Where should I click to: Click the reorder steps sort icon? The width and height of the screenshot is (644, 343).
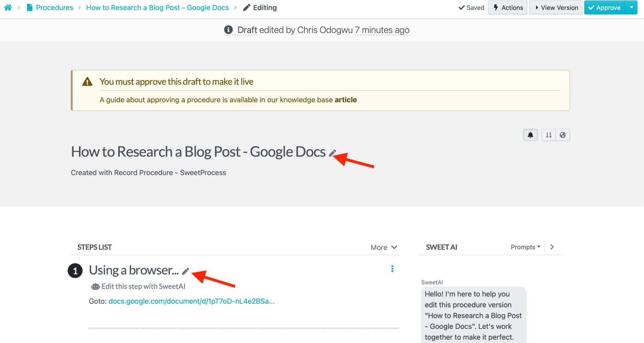coord(549,135)
